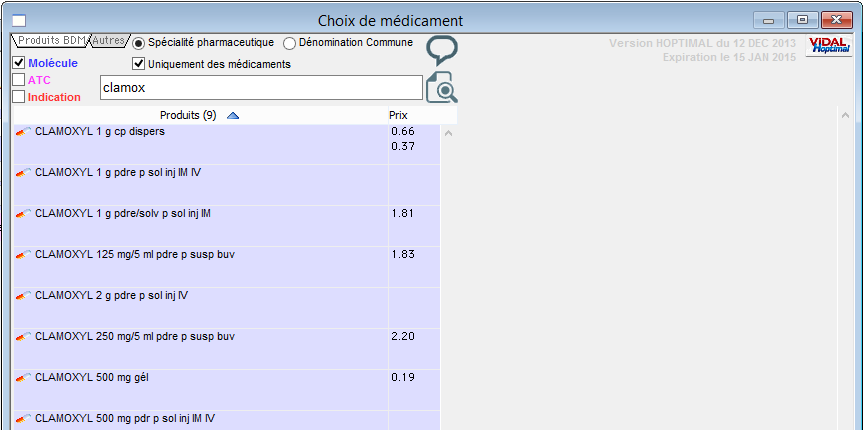Click pill icon beside CLAMOXYL 2 g pdre p sol inj IV
This screenshot has width=863, height=430.
(x=23, y=296)
